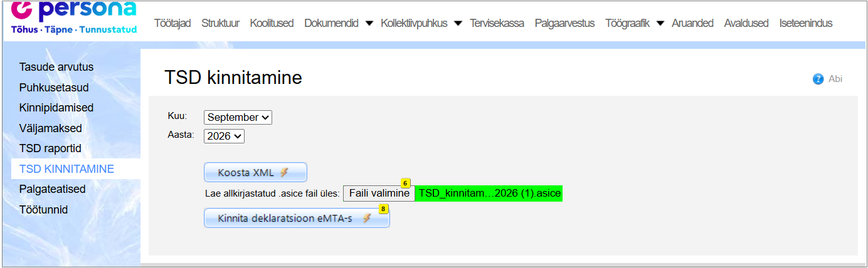The height and width of the screenshot is (268, 868).
Task: Click the Koosta XML button
Action: 255,172
